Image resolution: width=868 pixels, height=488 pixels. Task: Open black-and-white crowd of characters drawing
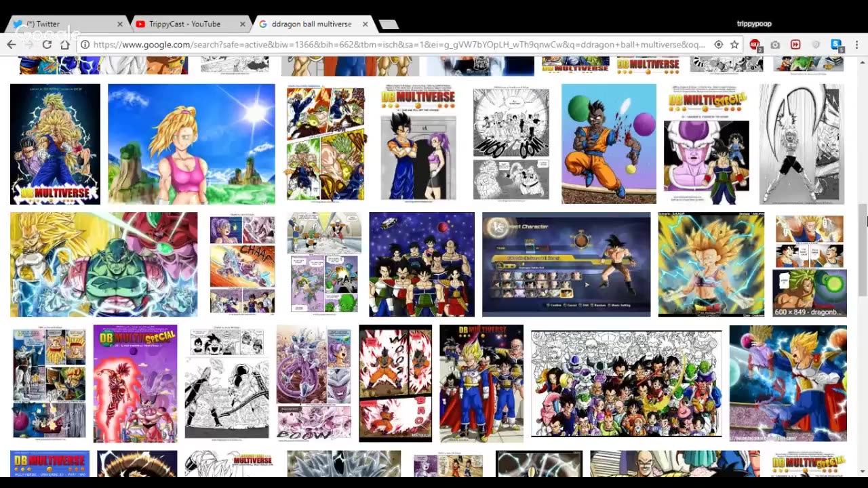(627, 384)
